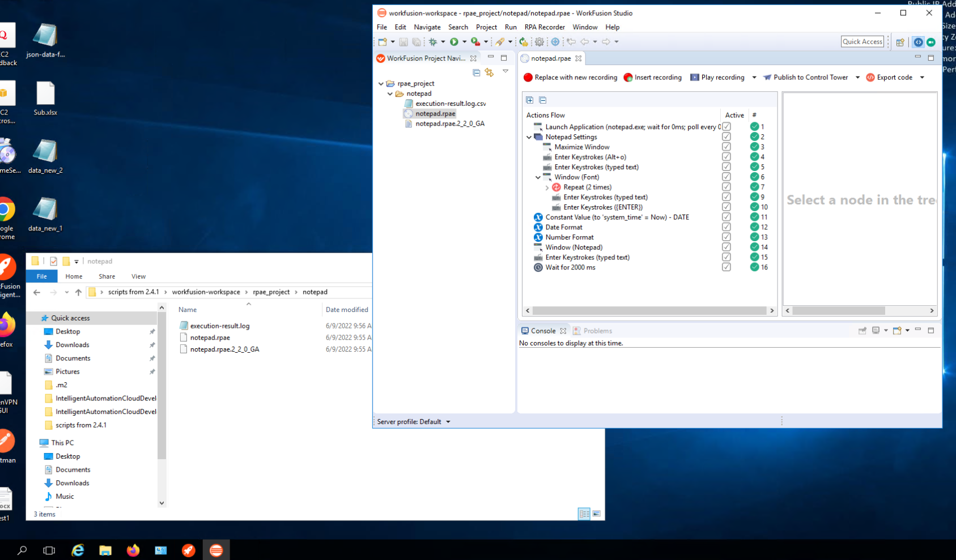Toggle Active checkbox for Maximize Window row
Image resolution: width=956 pixels, height=560 pixels.
click(x=726, y=147)
